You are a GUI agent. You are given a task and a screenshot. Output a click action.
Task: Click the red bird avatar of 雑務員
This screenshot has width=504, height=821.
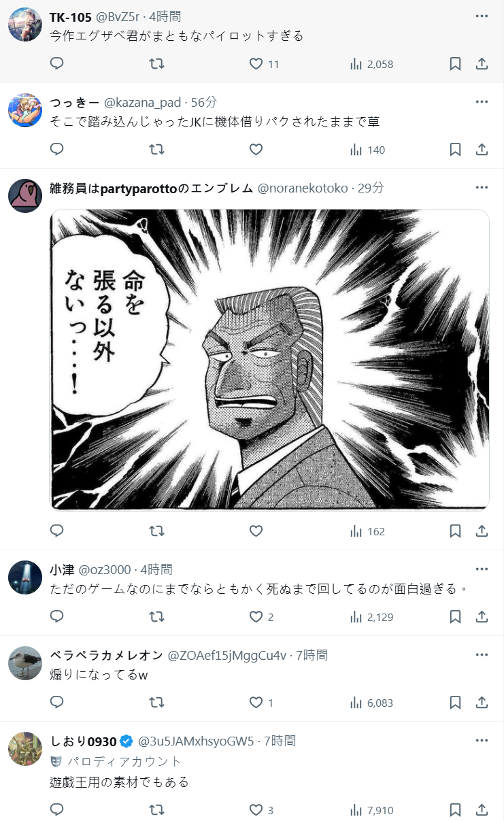pos(25,196)
